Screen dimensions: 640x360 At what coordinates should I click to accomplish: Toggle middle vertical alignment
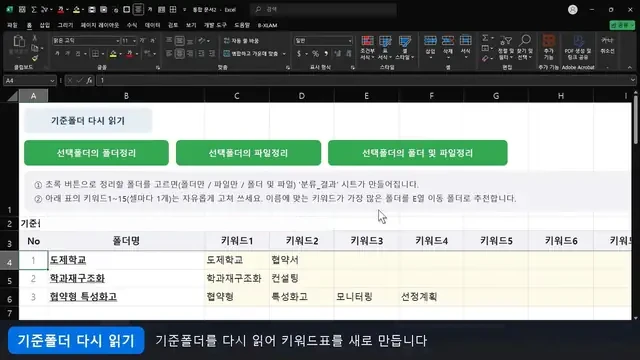click(180, 40)
